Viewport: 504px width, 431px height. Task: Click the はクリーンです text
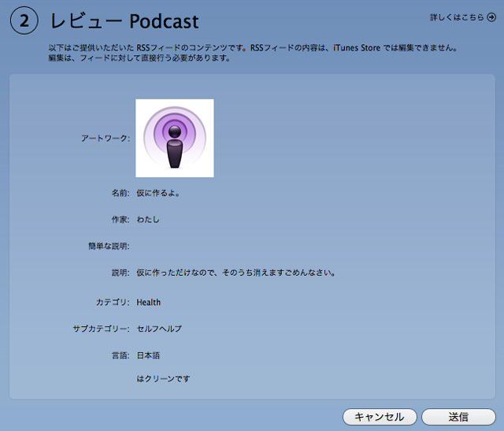(163, 379)
